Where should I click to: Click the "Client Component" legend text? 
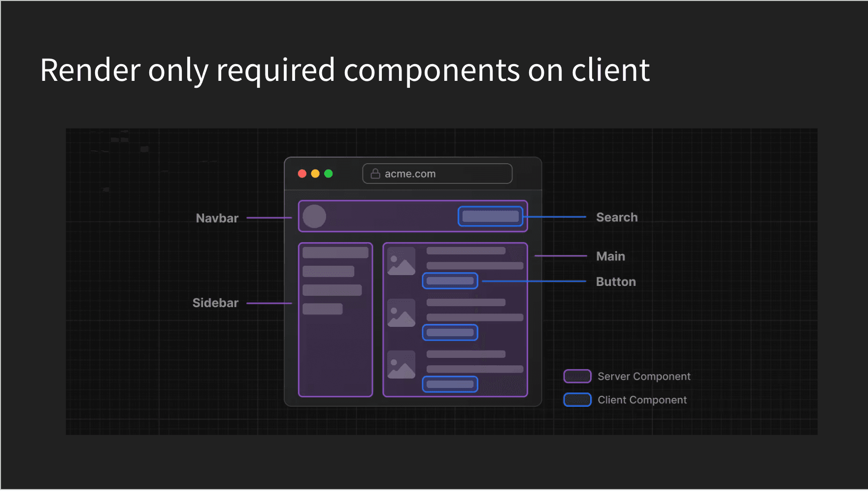click(642, 400)
